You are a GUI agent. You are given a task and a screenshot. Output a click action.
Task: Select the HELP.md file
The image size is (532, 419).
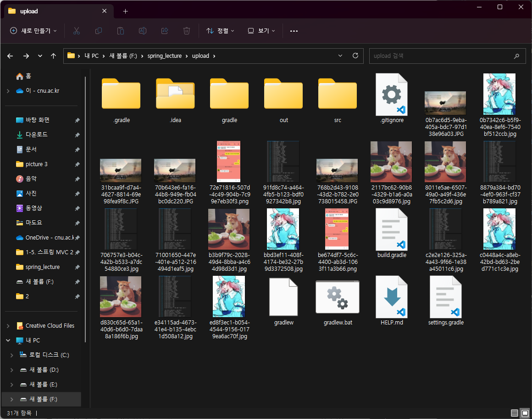tap(392, 301)
